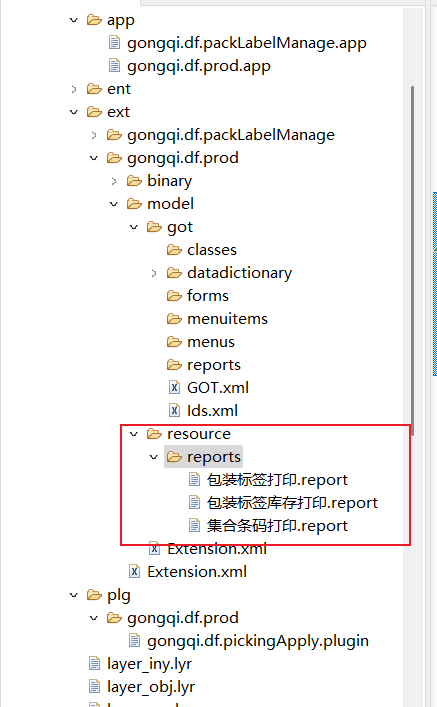Click the classes folder icon

click(x=174, y=249)
